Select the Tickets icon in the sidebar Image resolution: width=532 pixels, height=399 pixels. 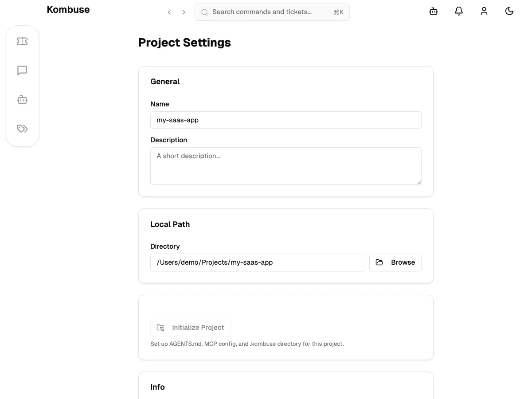tap(22, 41)
